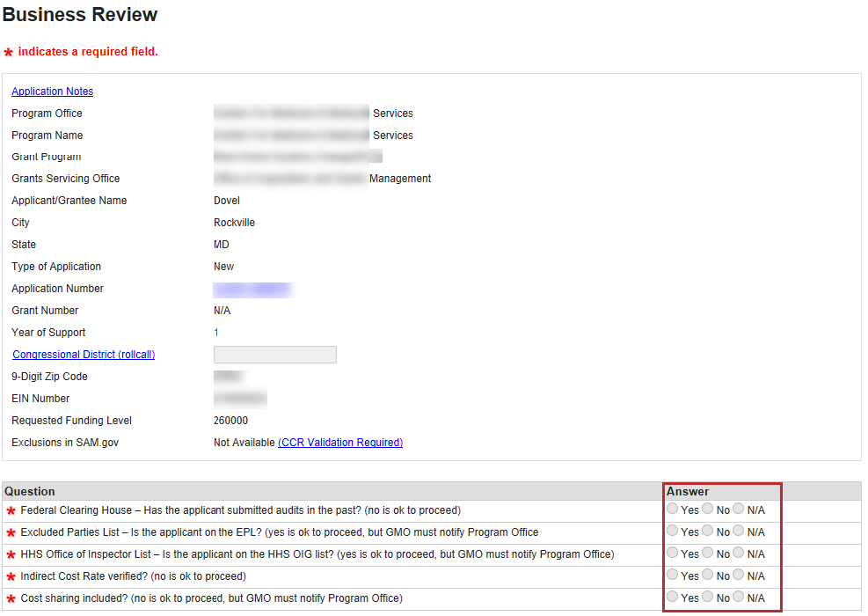The width and height of the screenshot is (868, 616).
Task: Select No for Federal Clearing House audits
Action: coord(708,510)
